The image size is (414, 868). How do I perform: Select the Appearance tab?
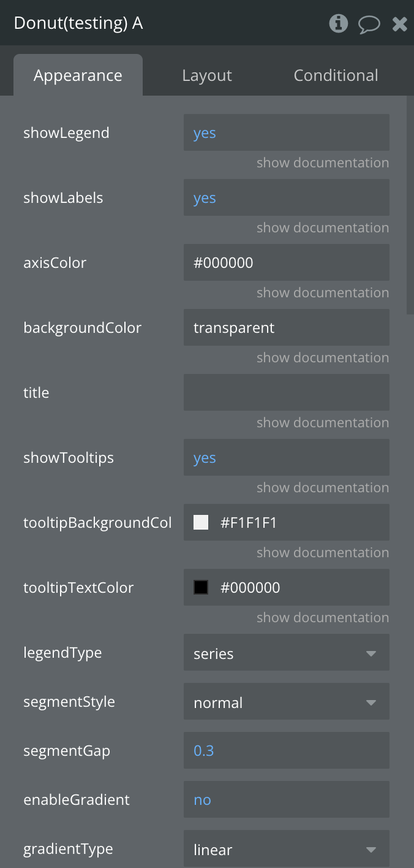coord(78,75)
